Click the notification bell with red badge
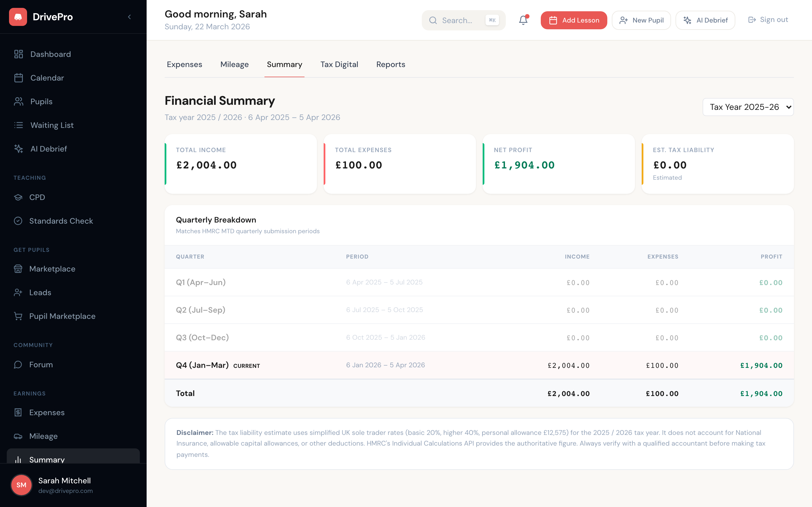 tap(523, 20)
